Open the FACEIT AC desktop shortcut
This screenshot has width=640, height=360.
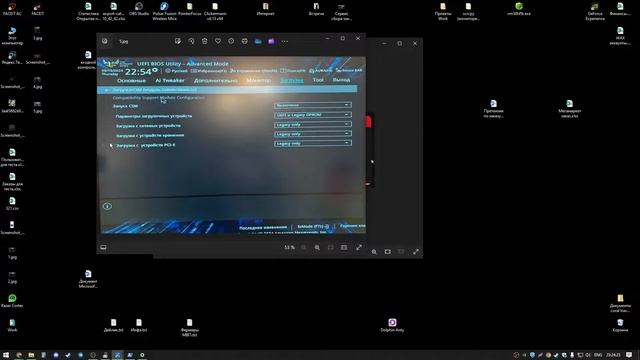[x=12, y=9]
